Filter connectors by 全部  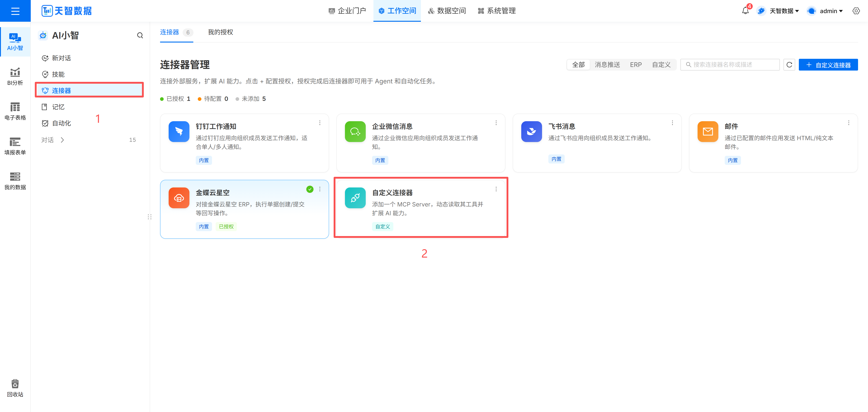(578, 64)
